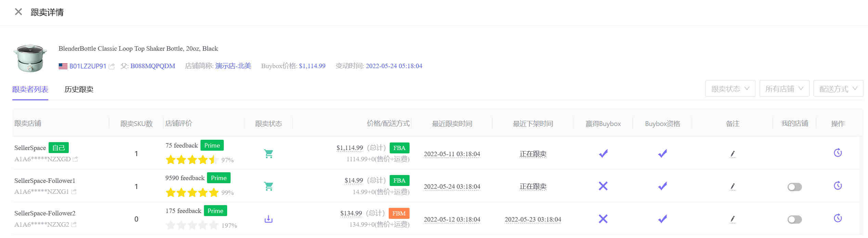The image size is (868, 238).
Task: Click Buybox资格 checkmark for SellerSpace
Action: point(662,153)
